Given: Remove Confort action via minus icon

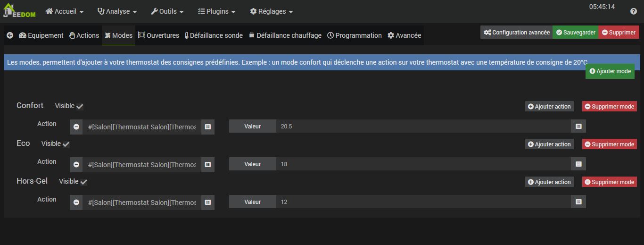Looking at the screenshot, I should point(76,127).
